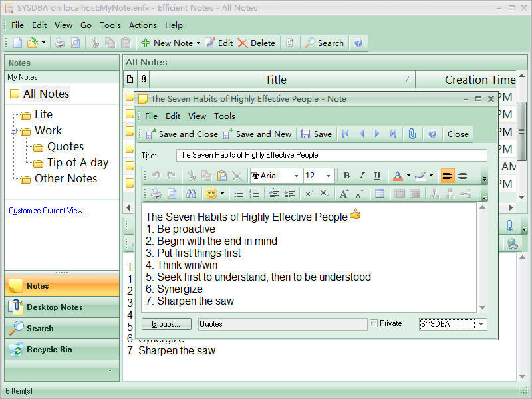Open main window Help menu
This screenshot has width=532, height=399.
(x=174, y=25)
